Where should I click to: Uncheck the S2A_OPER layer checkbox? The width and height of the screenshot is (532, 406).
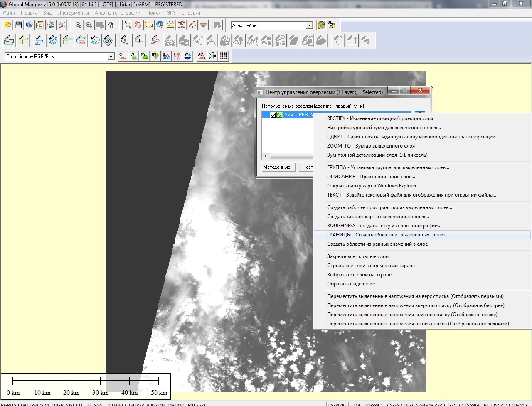click(x=273, y=115)
